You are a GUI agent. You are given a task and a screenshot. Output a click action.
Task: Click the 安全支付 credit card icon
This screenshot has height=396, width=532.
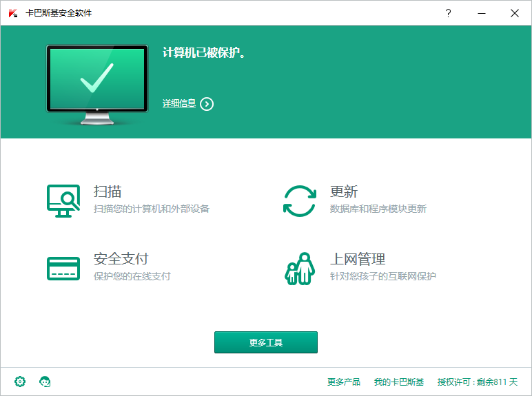[x=63, y=269]
